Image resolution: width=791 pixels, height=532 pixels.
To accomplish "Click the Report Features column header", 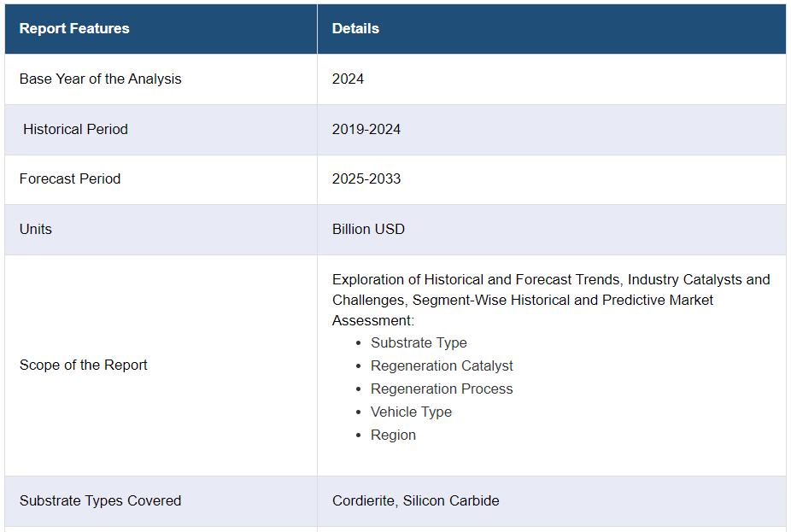I will (x=74, y=28).
